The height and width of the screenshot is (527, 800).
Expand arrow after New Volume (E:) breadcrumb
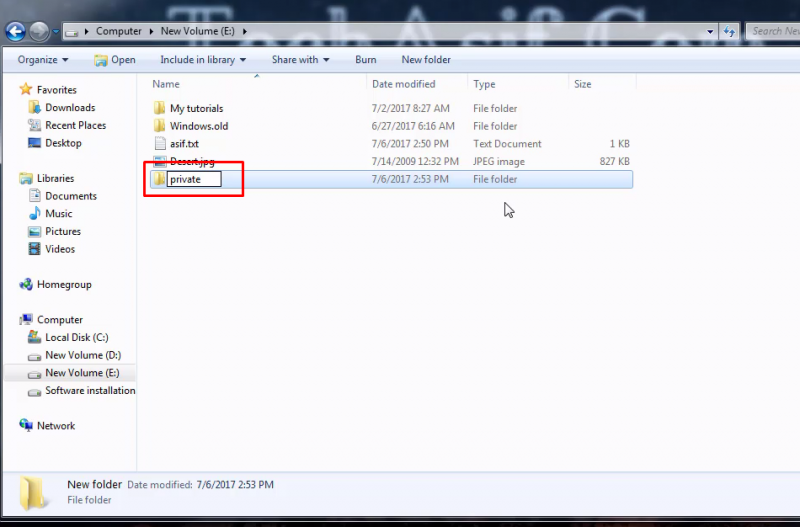(245, 31)
